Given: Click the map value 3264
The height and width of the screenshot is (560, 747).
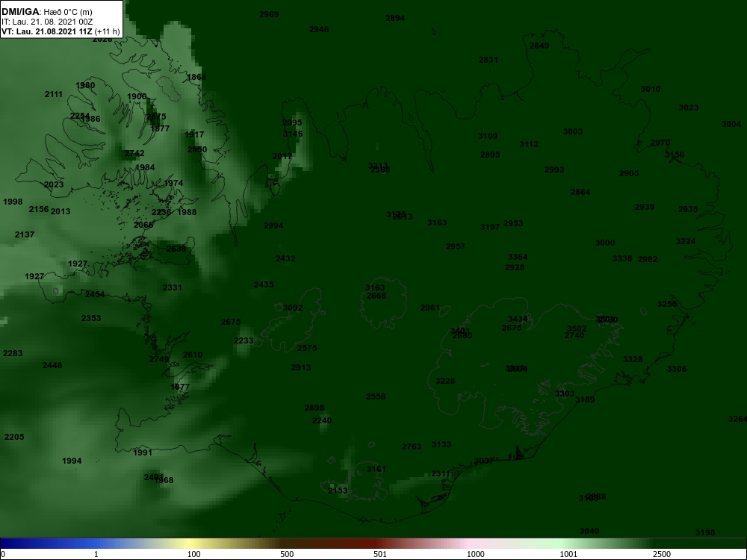Looking at the screenshot, I should click(x=737, y=419).
